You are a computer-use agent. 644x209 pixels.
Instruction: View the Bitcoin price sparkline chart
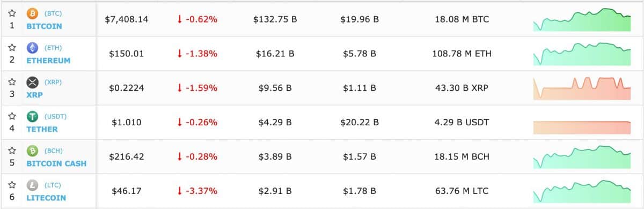coord(582,19)
